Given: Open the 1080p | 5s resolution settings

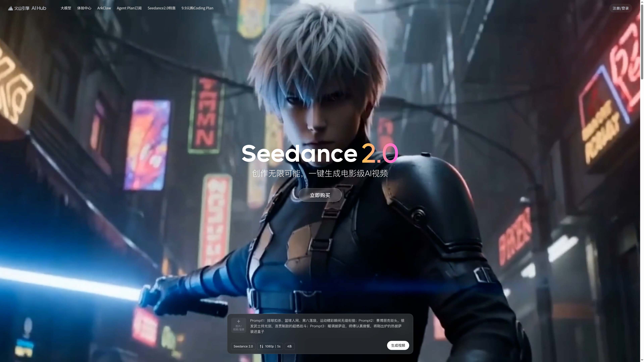Looking at the screenshot, I should tap(270, 346).
